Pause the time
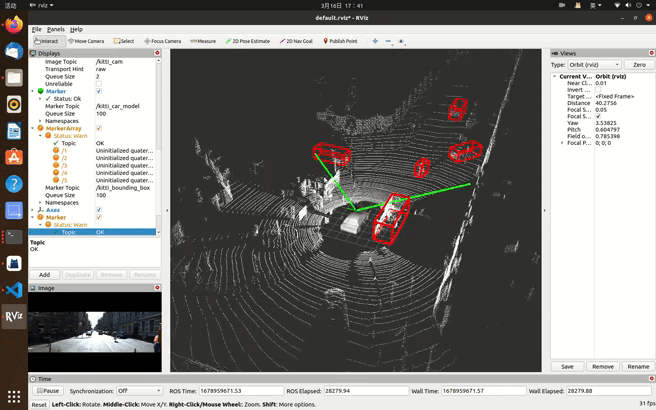This screenshot has width=656, height=410. click(48, 391)
